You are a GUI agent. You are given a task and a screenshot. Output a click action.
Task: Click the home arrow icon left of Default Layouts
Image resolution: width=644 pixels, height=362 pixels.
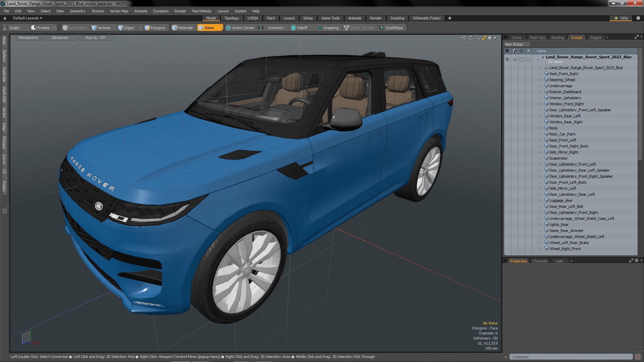coord(5,18)
